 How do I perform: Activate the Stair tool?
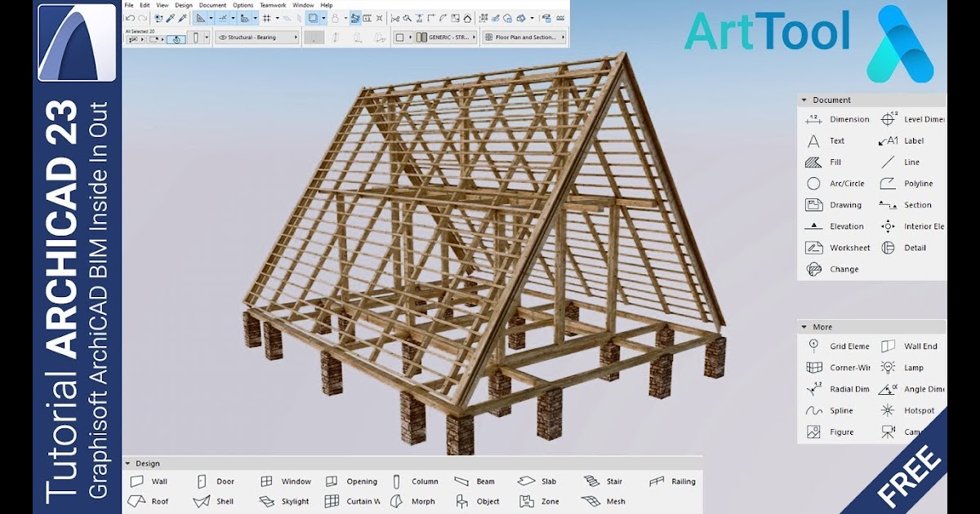pos(603,481)
